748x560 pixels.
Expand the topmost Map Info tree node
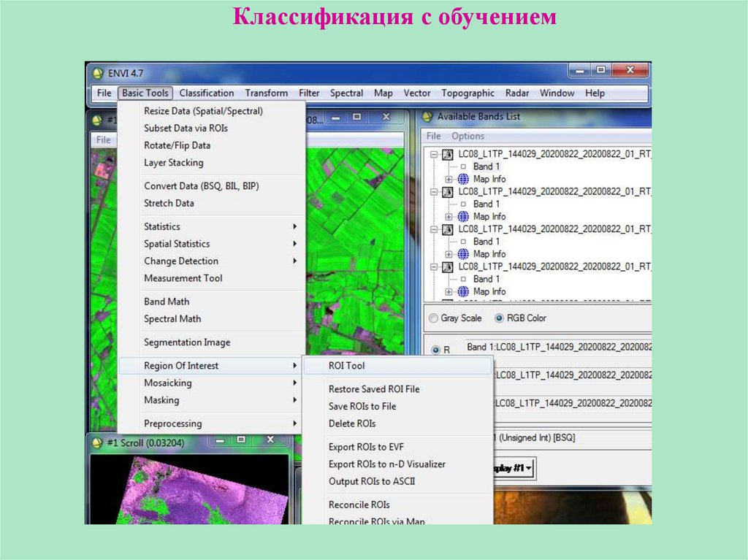pyautogui.click(x=449, y=180)
